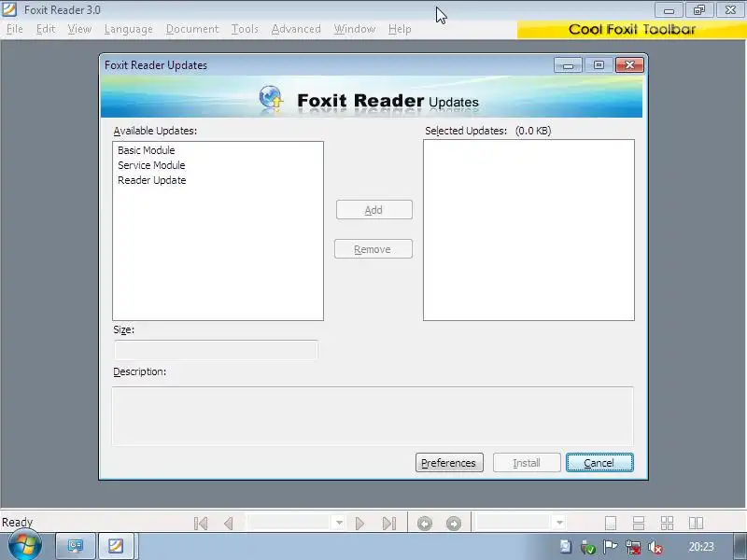Click the previous view round arrow icon
Screen dimensions: 747x560
pyautogui.click(x=425, y=524)
